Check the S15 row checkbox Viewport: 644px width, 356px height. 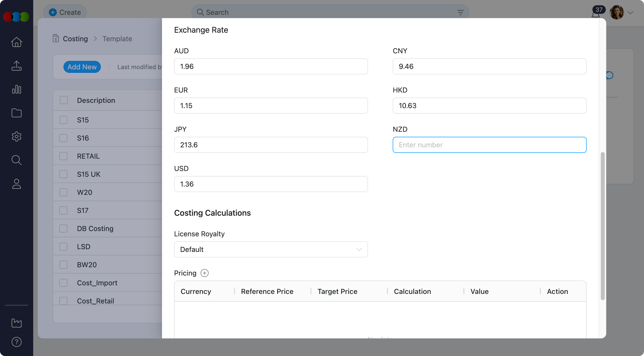click(x=63, y=120)
